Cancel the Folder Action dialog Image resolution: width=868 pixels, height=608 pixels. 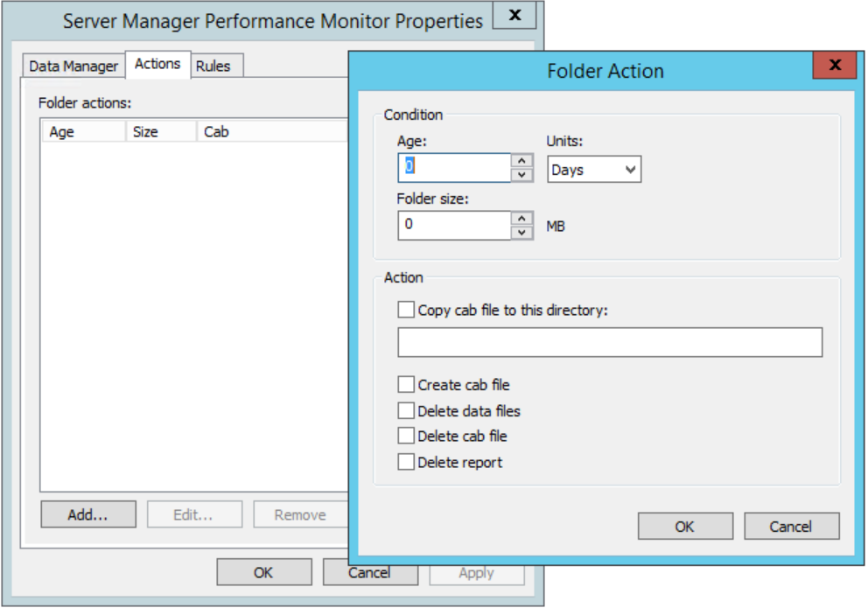point(791,526)
